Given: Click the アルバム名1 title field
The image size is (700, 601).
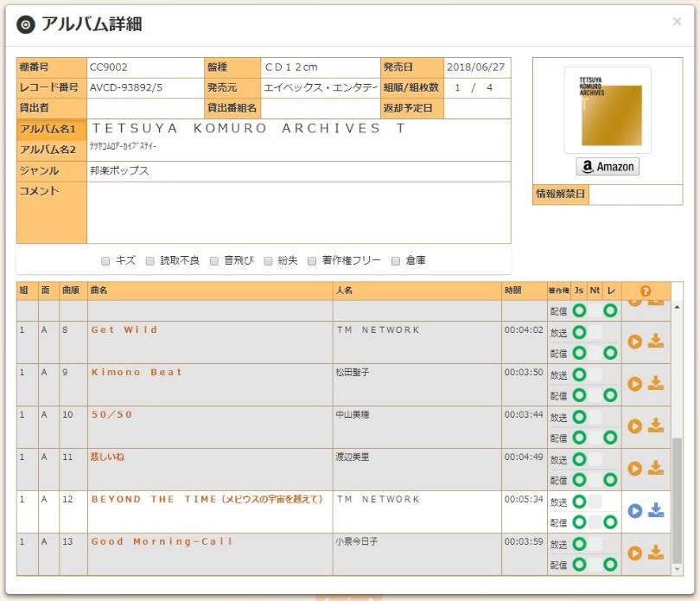Looking at the screenshot, I should click(299, 129).
